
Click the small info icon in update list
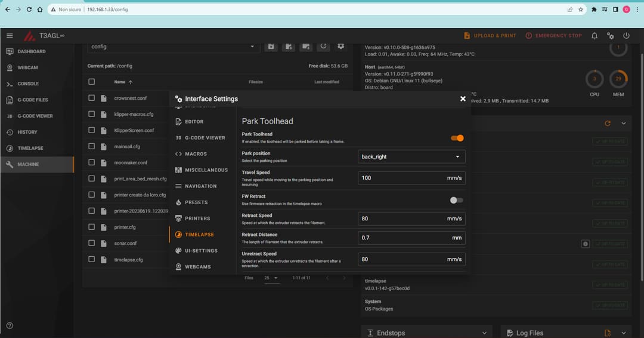coord(586,244)
